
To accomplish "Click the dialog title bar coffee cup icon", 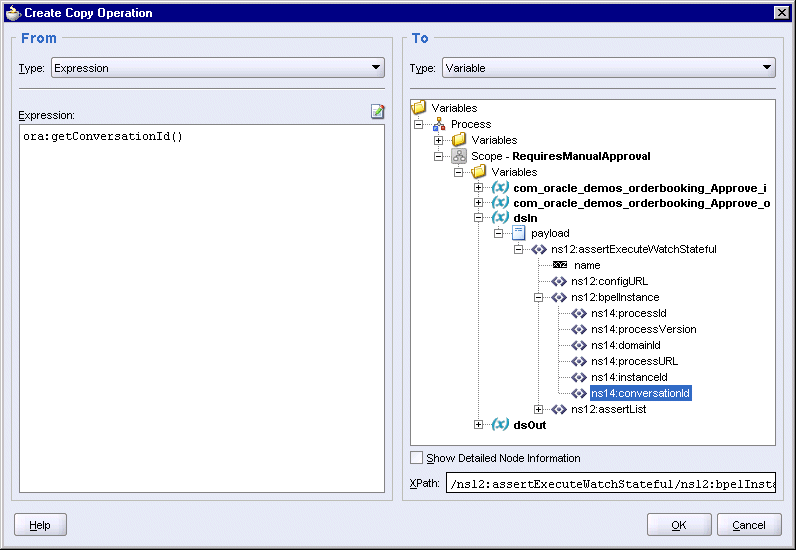I will pos(13,13).
